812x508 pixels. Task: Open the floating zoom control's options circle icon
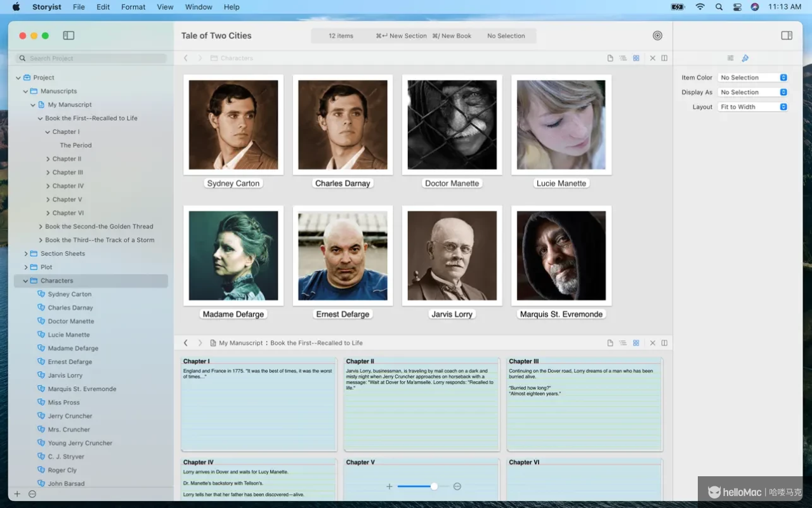(457, 486)
